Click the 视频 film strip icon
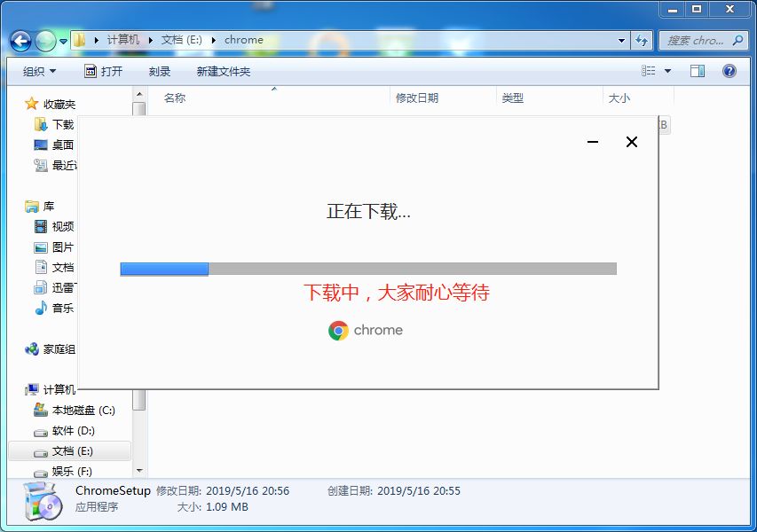Image resolution: width=757 pixels, height=532 pixels. pyautogui.click(x=41, y=226)
